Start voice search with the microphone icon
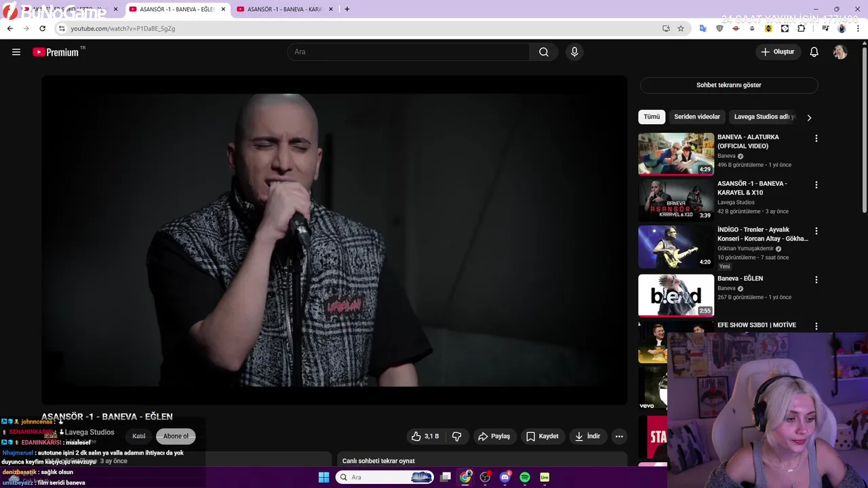Viewport: 868px width, 488px height. (574, 52)
